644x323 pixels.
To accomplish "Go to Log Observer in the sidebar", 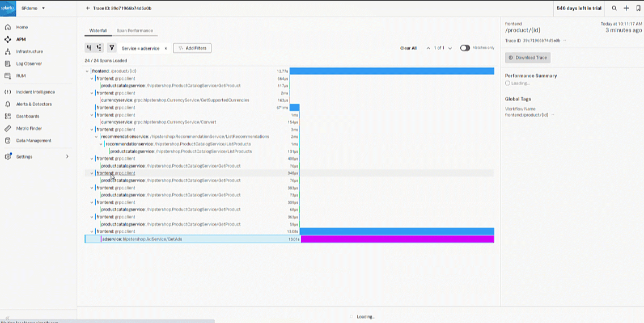I will click(x=29, y=64).
